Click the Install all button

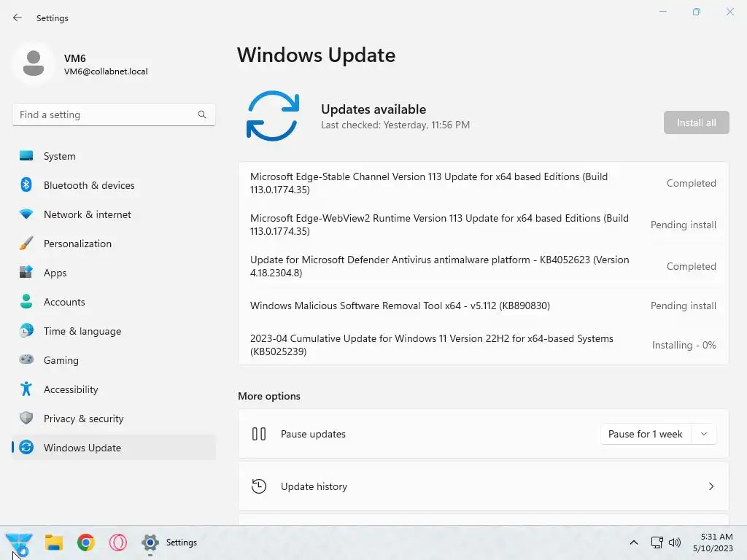point(696,122)
